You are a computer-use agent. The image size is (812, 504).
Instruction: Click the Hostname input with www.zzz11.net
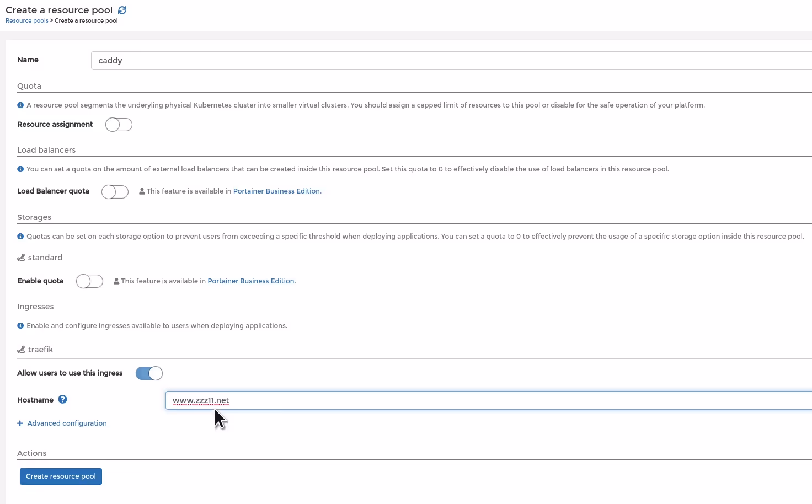489,400
